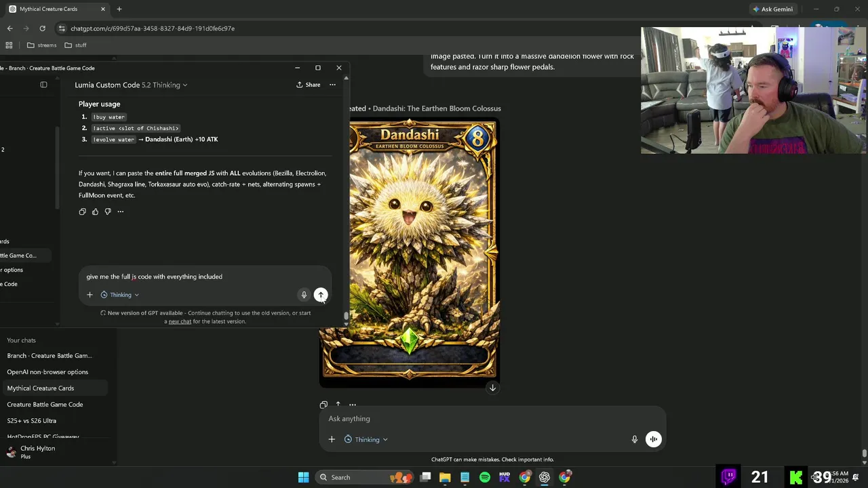Click the Ask anything input field
The width and height of the screenshot is (868, 488).
pos(492,419)
